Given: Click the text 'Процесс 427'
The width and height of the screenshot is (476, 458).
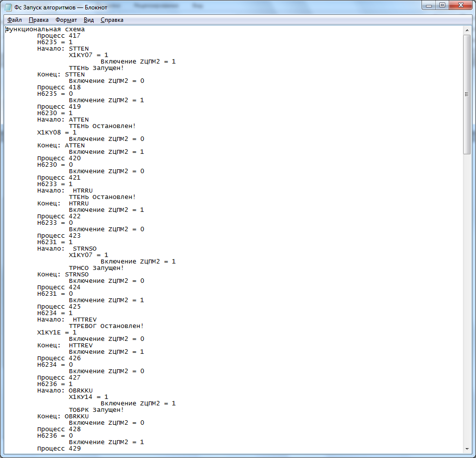Looking at the screenshot, I should [x=59, y=378].
